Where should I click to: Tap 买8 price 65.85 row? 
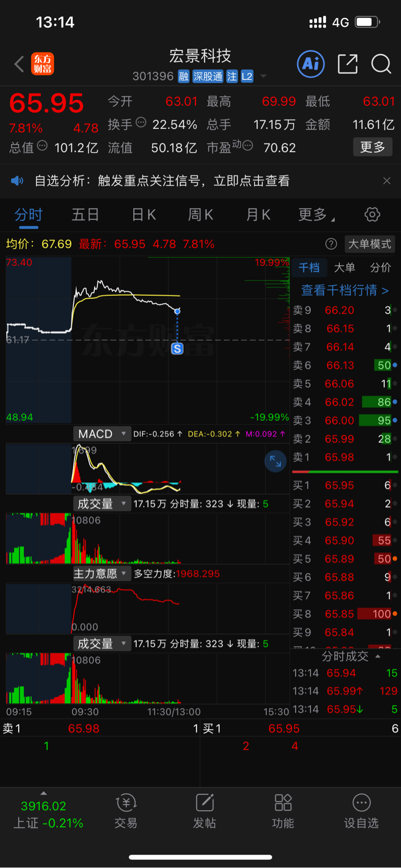tap(345, 614)
